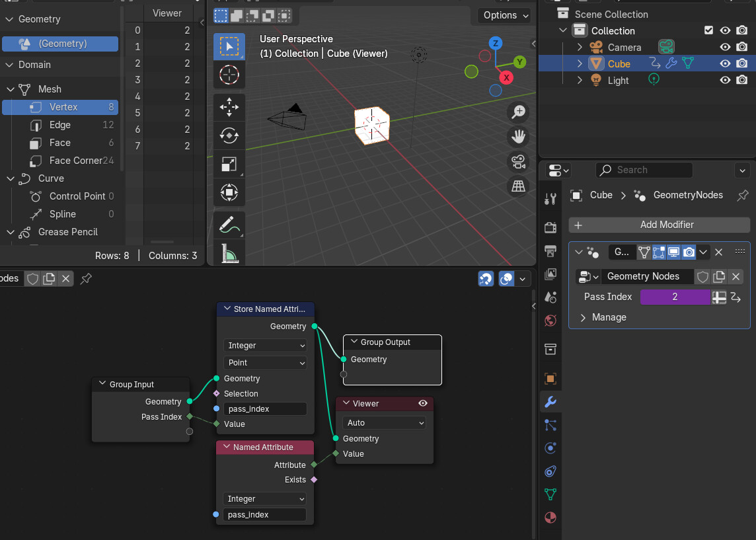Click the blue Z axis on gizmo
The height and width of the screenshot is (540, 756).
click(x=495, y=44)
